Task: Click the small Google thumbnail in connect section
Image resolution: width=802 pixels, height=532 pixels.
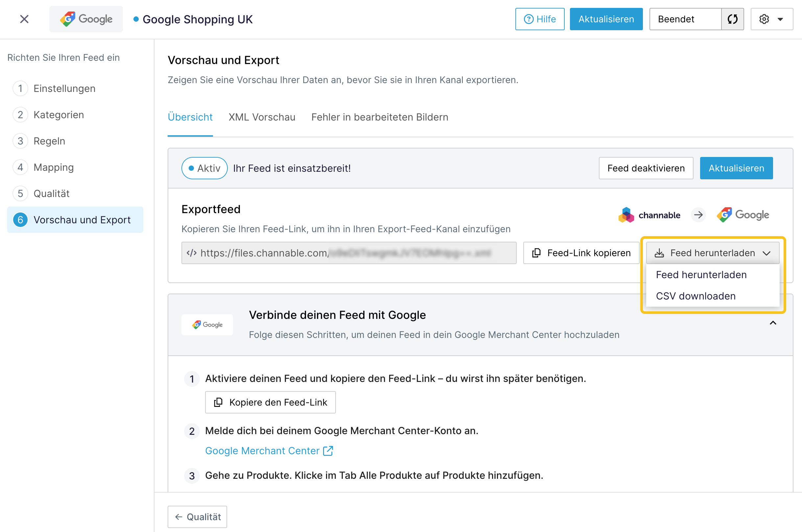Action: (207, 325)
